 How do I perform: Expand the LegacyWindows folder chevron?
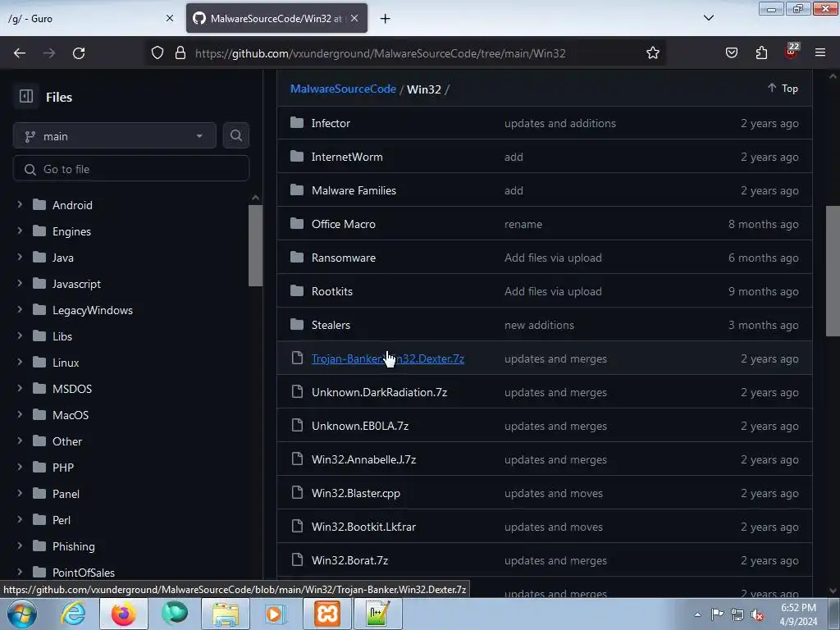click(x=20, y=309)
